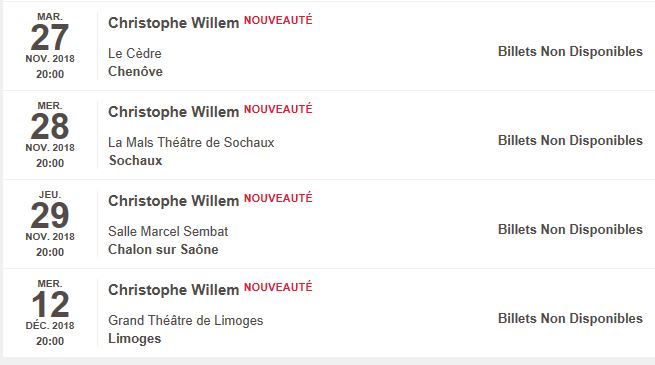The image size is (655, 365).
Task: Click Billets Non Disponibles for Limoges show
Action: pos(570,318)
